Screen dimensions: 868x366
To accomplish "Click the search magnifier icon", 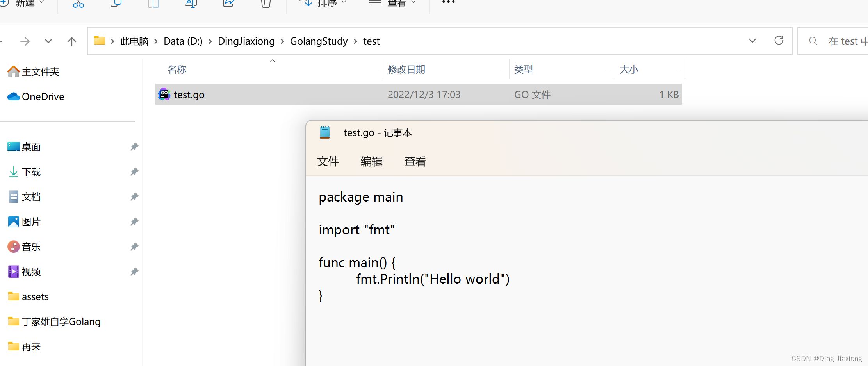I will (x=813, y=41).
